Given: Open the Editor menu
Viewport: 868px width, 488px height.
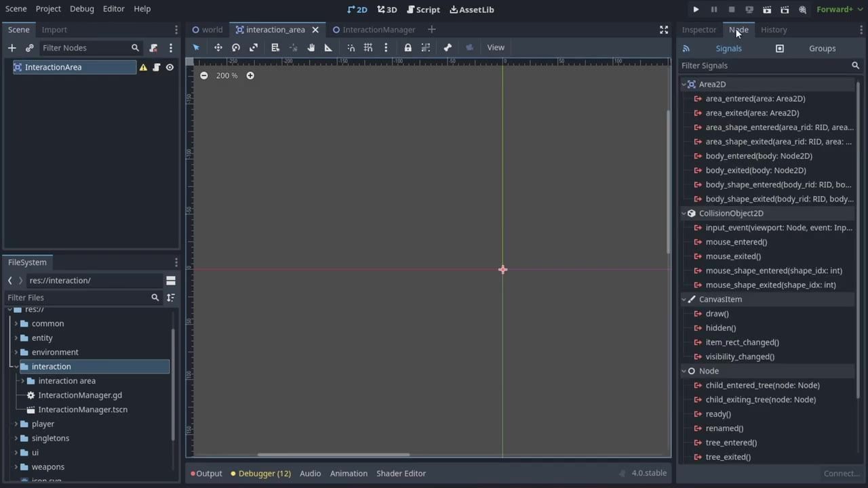Looking at the screenshot, I should click(114, 9).
